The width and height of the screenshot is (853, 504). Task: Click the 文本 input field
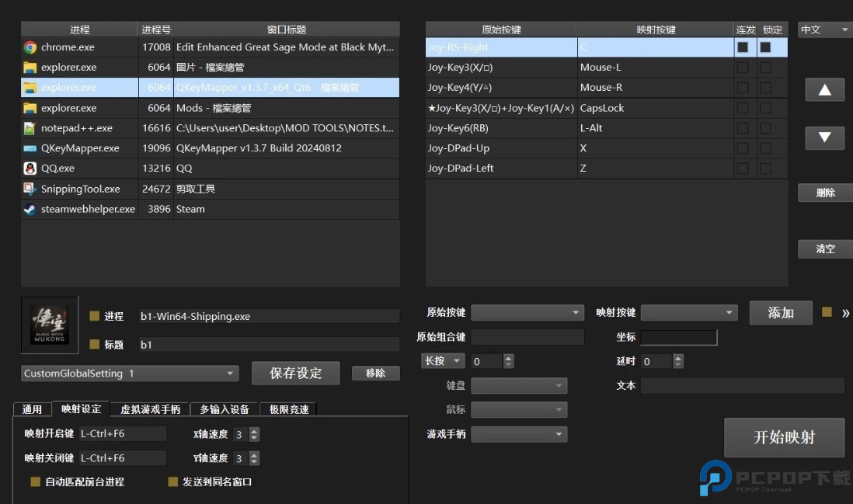tap(742, 385)
